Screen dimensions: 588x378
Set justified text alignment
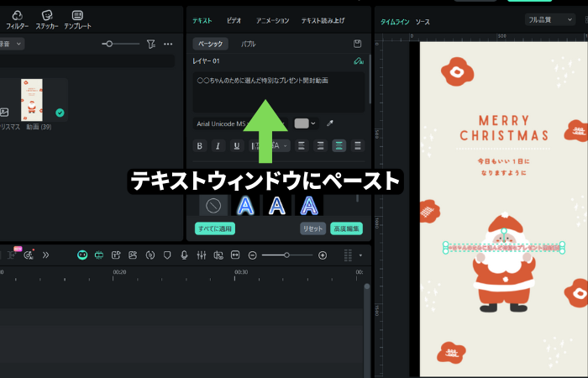[358, 146]
